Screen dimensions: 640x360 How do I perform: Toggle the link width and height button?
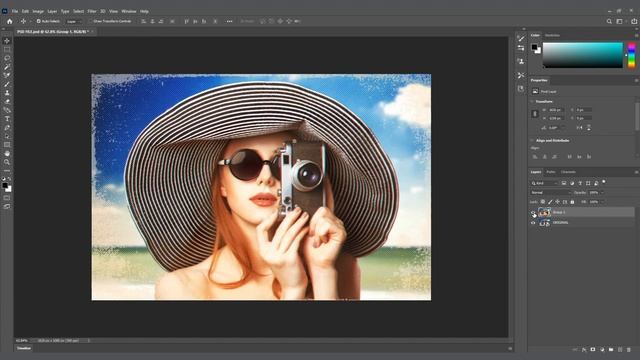pyautogui.click(x=535, y=114)
